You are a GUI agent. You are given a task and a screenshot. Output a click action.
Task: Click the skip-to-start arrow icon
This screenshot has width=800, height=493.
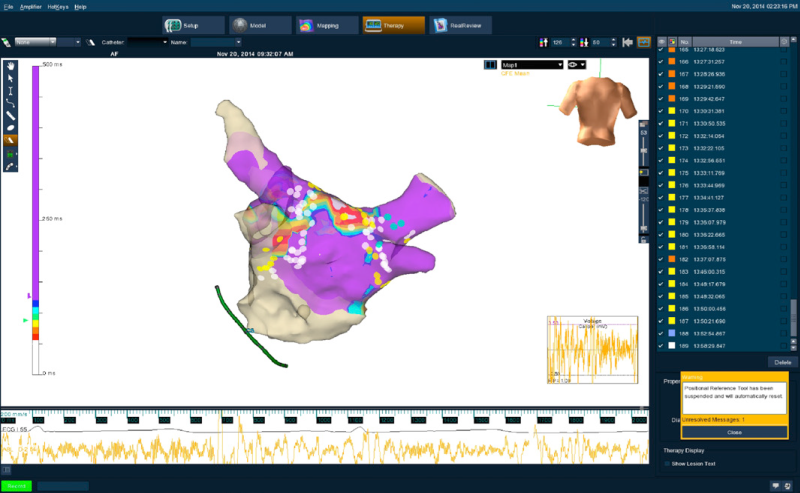click(626, 42)
